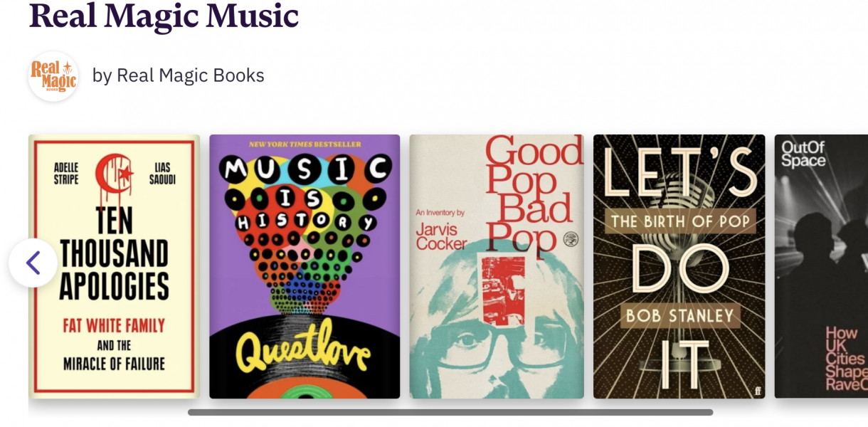Click the "The Birth of Pop" subtitle banner
This screenshot has height=427, width=868.
coord(679,221)
